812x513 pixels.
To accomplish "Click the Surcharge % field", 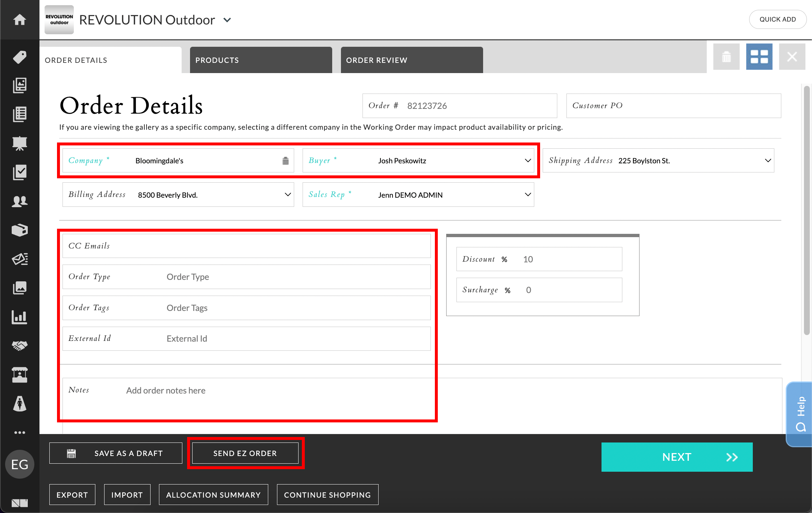I will click(539, 290).
